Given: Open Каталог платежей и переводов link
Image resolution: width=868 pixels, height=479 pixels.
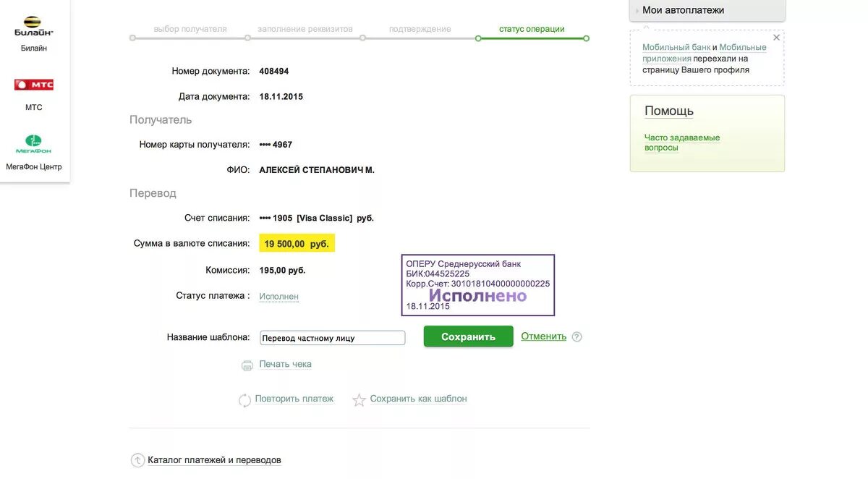Looking at the screenshot, I should point(214,460).
